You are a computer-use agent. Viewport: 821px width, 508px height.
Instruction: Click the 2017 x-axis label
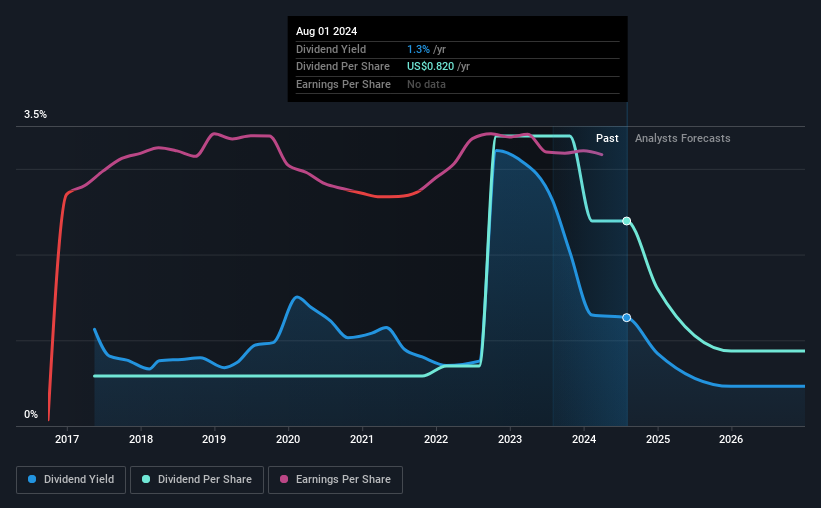tap(67, 439)
